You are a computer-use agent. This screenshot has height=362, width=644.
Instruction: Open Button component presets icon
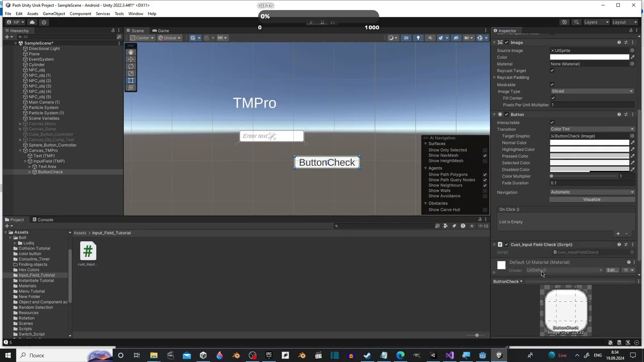(x=626, y=115)
